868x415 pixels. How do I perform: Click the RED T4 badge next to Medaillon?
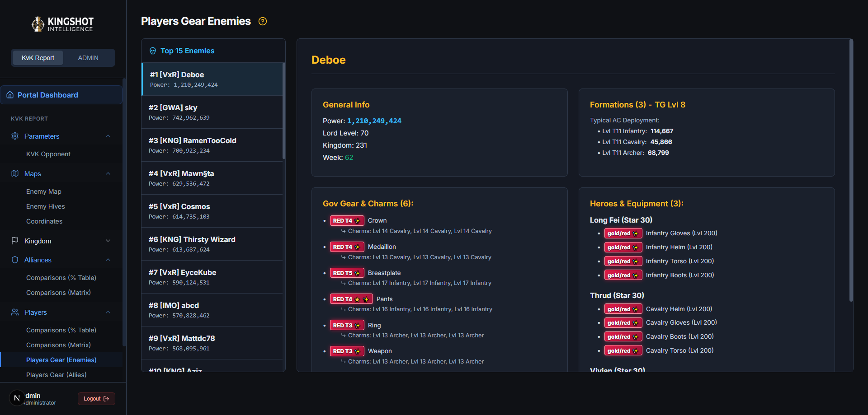click(x=347, y=247)
